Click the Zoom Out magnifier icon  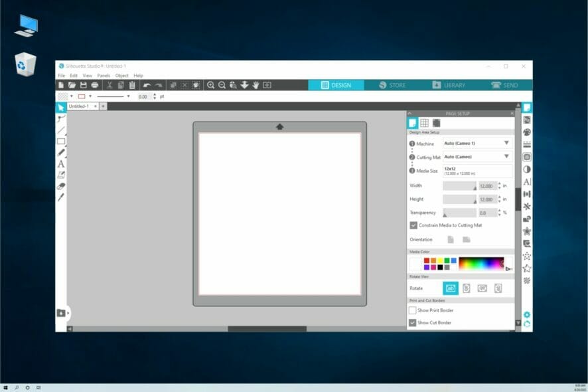222,85
